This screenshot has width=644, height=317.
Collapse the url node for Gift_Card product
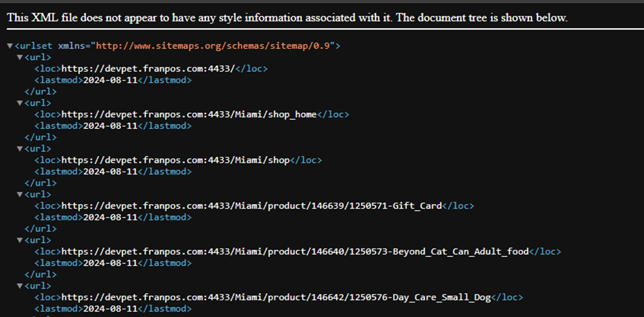[x=20, y=194]
